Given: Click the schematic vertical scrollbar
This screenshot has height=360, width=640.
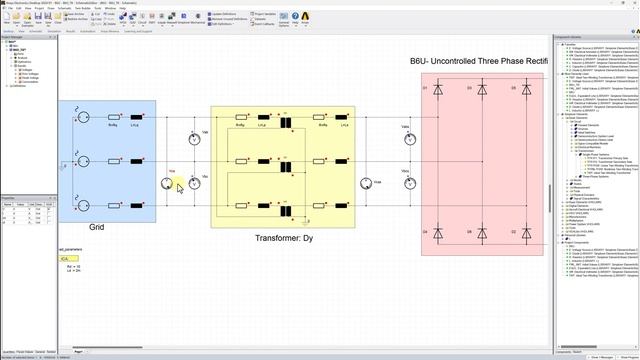Looking at the screenshot, I should coord(550,198).
